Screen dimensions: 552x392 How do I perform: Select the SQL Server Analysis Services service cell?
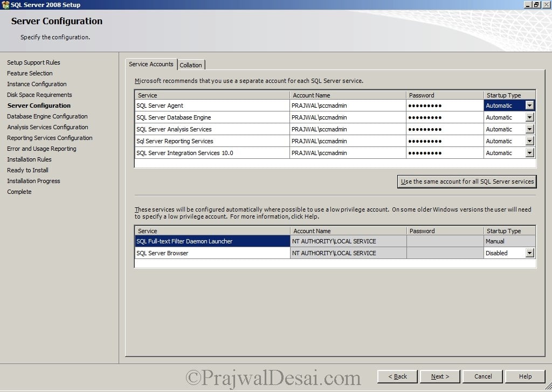tap(212, 129)
